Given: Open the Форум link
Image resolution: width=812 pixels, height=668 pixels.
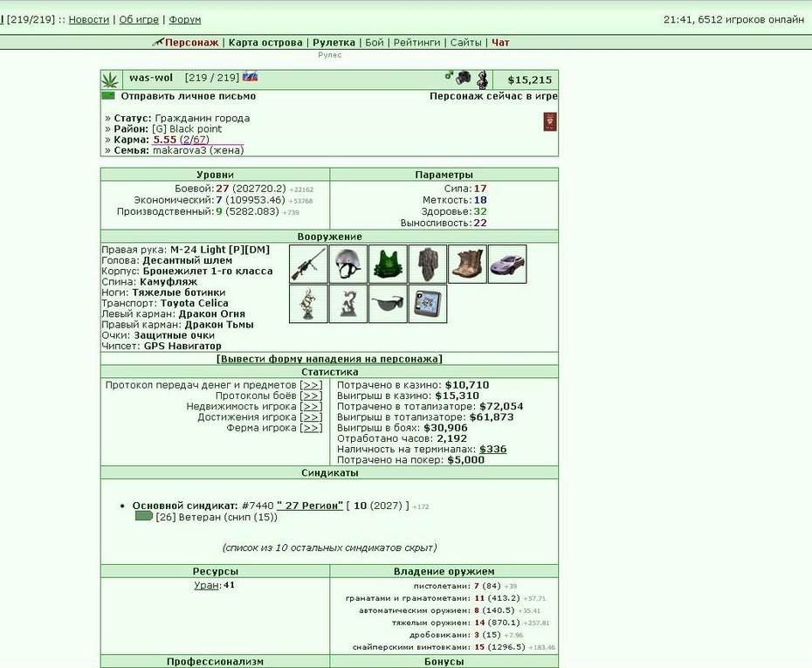Looking at the screenshot, I should 185,20.
